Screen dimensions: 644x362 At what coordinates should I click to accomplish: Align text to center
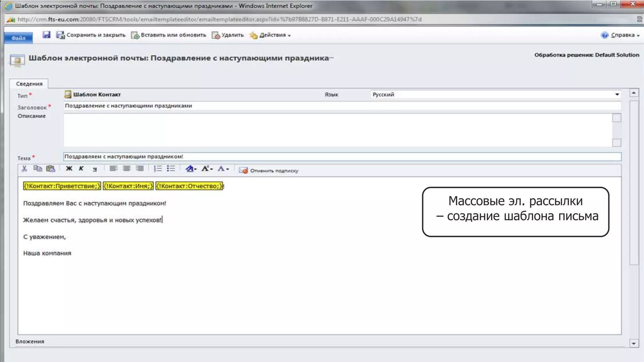tap(127, 169)
